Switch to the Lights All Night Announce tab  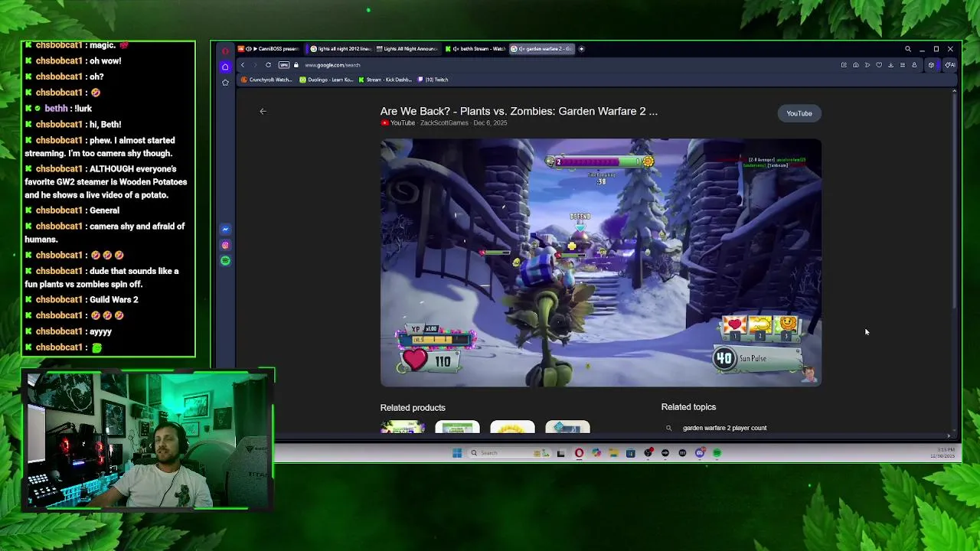407,49
